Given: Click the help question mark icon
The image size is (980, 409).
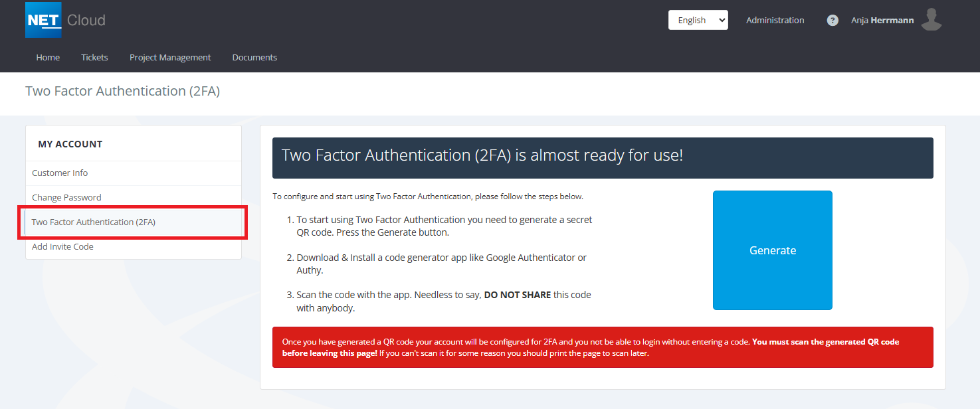Looking at the screenshot, I should coord(832,21).
